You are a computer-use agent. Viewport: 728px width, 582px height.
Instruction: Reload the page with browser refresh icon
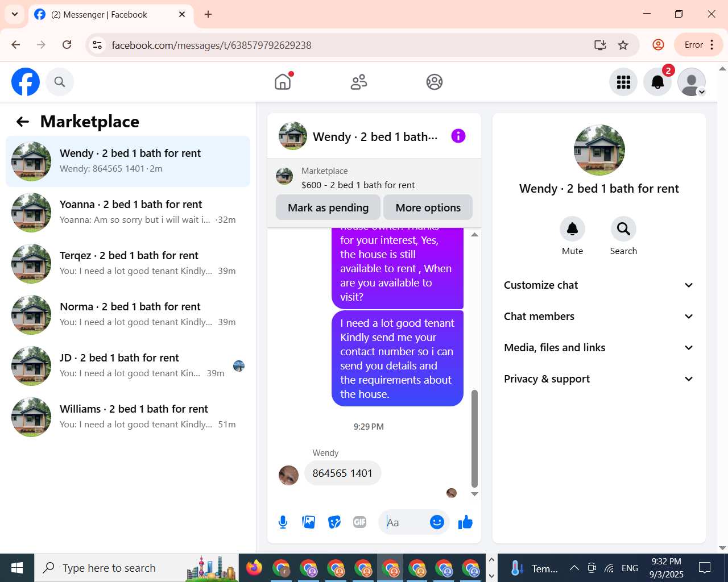click(x=67, y=45)
